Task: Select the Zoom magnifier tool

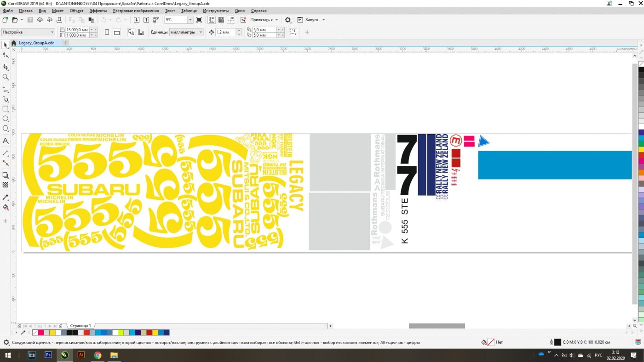Action: (6, 77)
